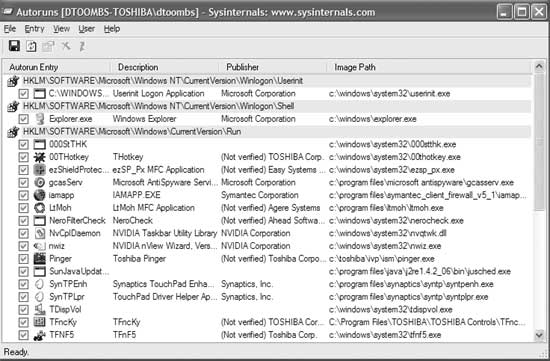
Task: Disable the 00THotkey autorun checkbox
Action: coord(24,157)
